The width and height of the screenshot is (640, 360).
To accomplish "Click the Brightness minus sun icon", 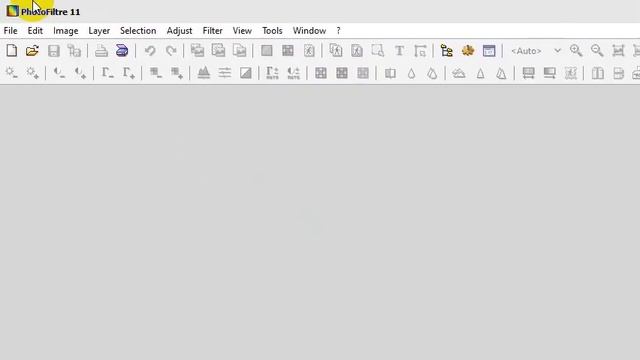I will [11, 73].
